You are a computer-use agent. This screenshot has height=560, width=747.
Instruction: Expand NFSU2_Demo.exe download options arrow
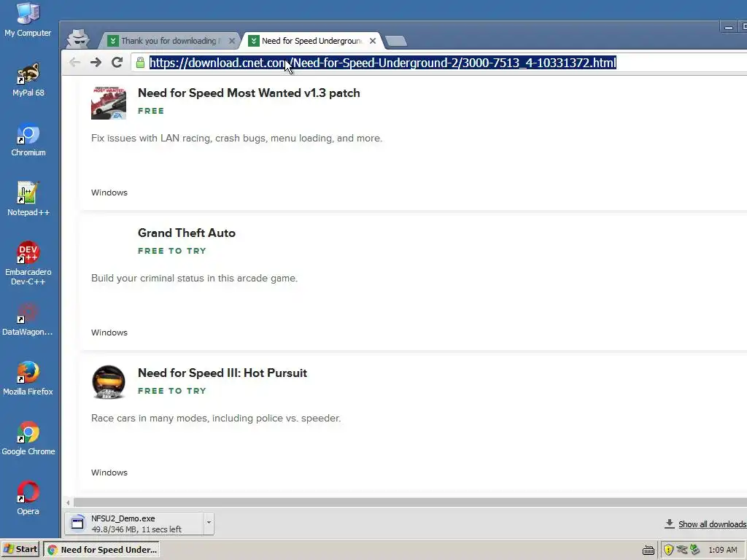click(209, 523)
